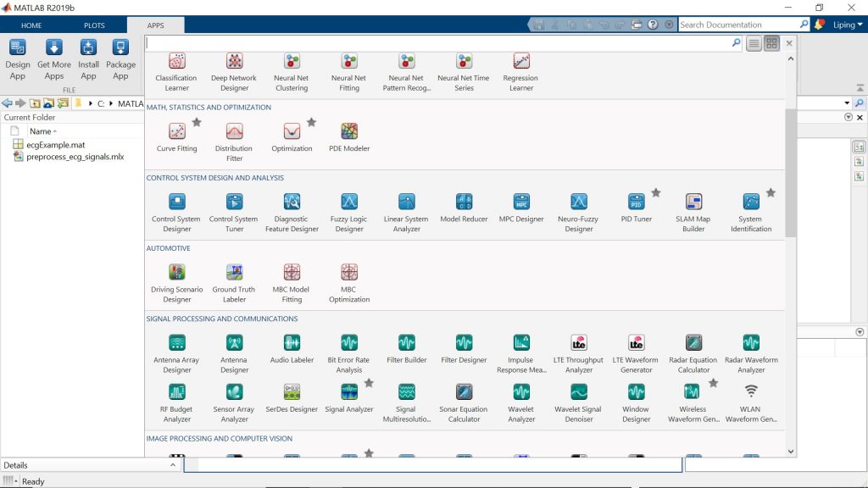This screenshot has width=868, height=488.
Task: Expand the Current Folder panel actions menu
Action: click(849, 117)
